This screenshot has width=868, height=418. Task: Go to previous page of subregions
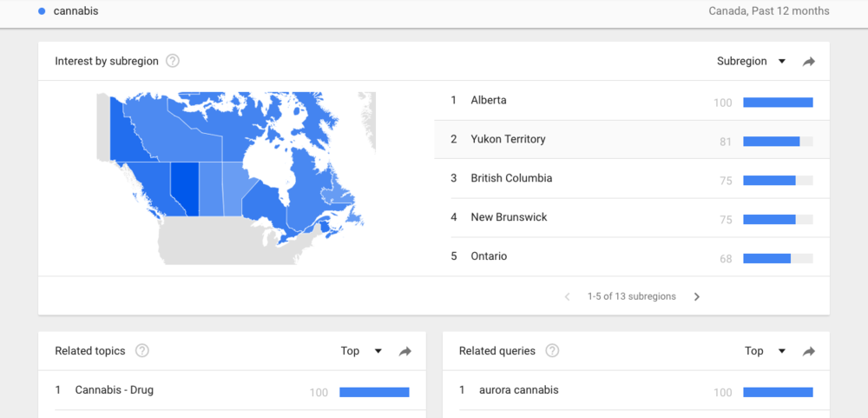(x=567, y=296)
